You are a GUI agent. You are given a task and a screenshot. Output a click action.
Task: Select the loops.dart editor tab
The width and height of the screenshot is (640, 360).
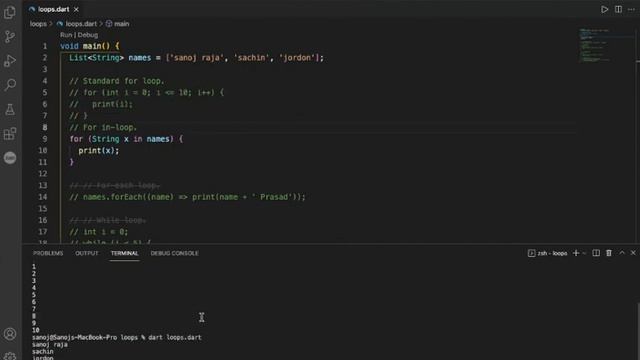53,9
